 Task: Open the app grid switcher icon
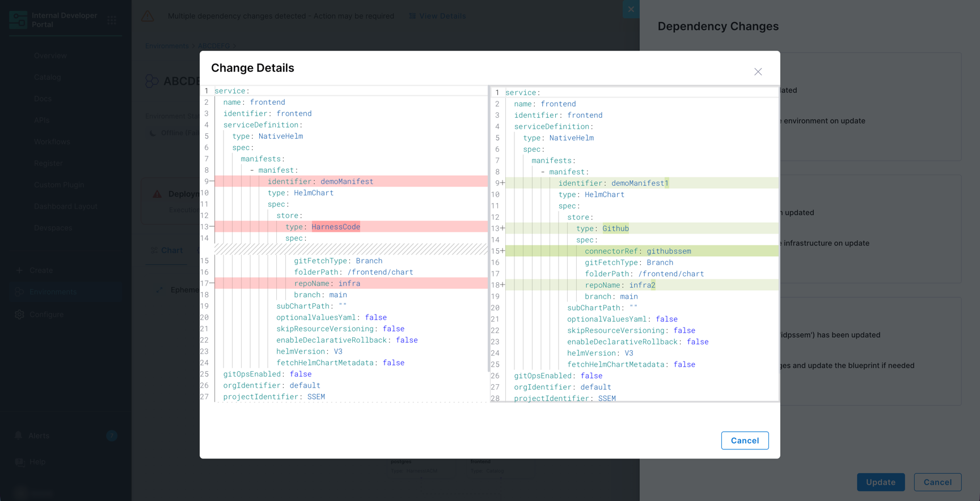112,20
